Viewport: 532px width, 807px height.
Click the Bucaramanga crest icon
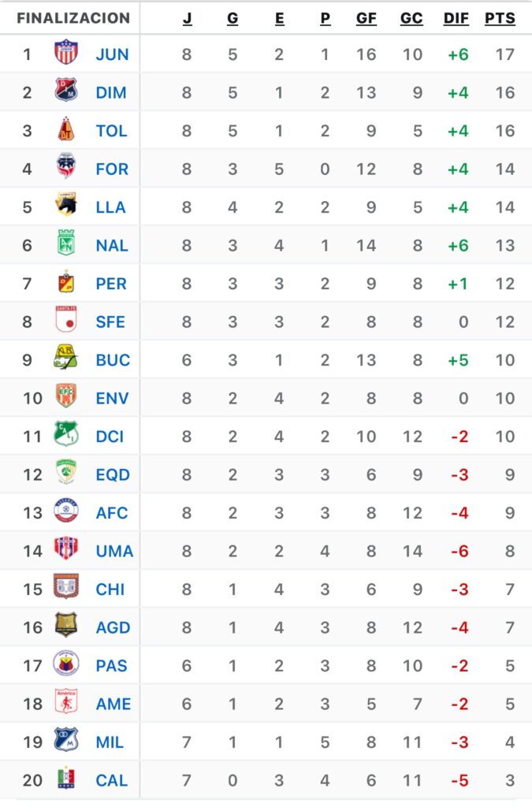pyautogui.click(x=66, y=359)
